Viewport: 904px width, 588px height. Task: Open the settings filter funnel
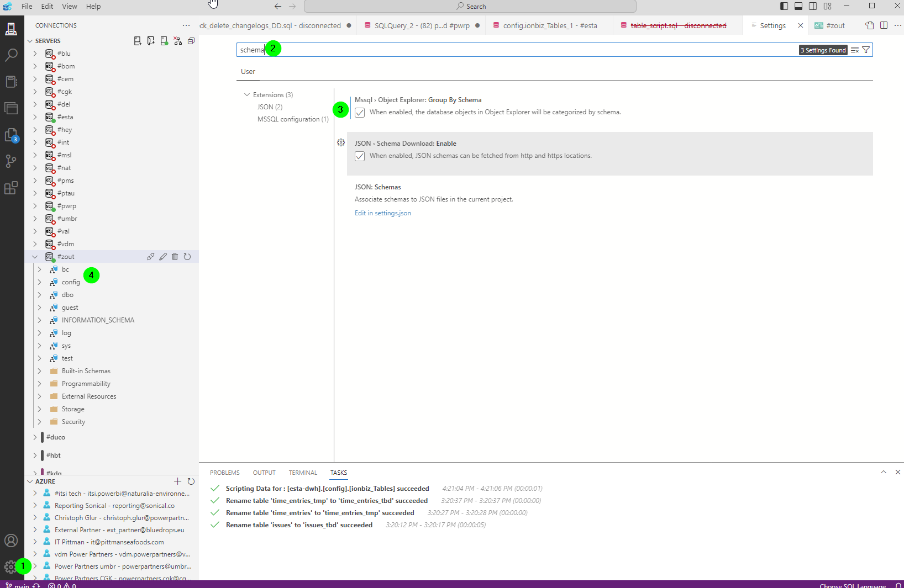coord(866,50)
